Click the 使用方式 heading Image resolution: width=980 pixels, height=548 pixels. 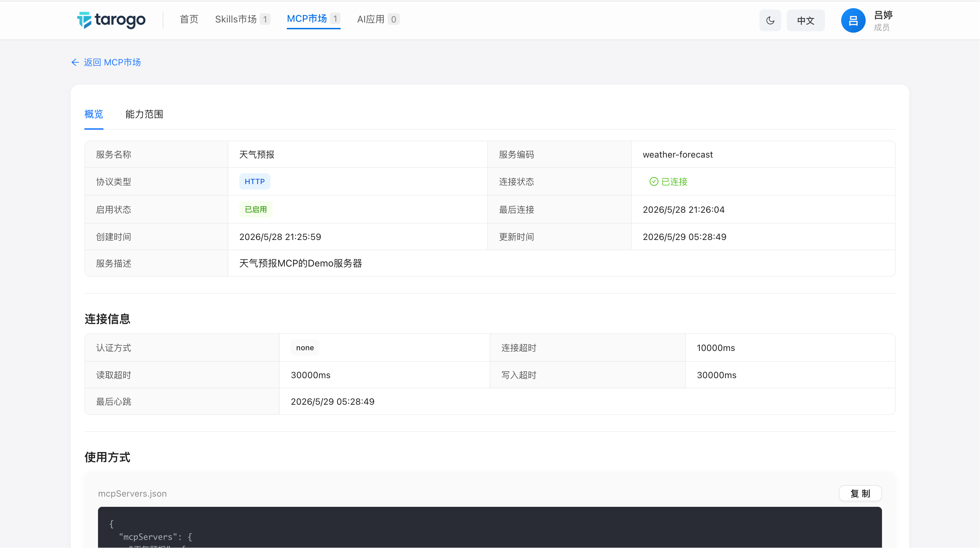107,457
